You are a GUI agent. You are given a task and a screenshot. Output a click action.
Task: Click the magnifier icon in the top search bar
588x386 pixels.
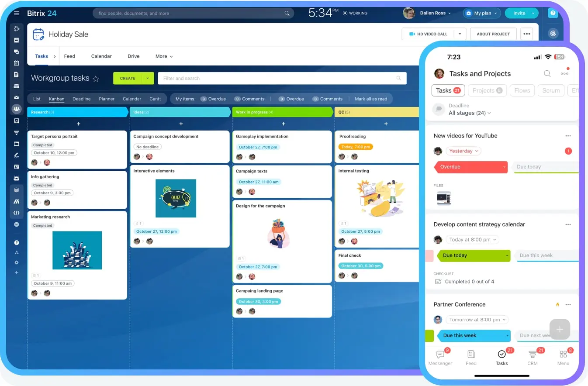point(287,14)
